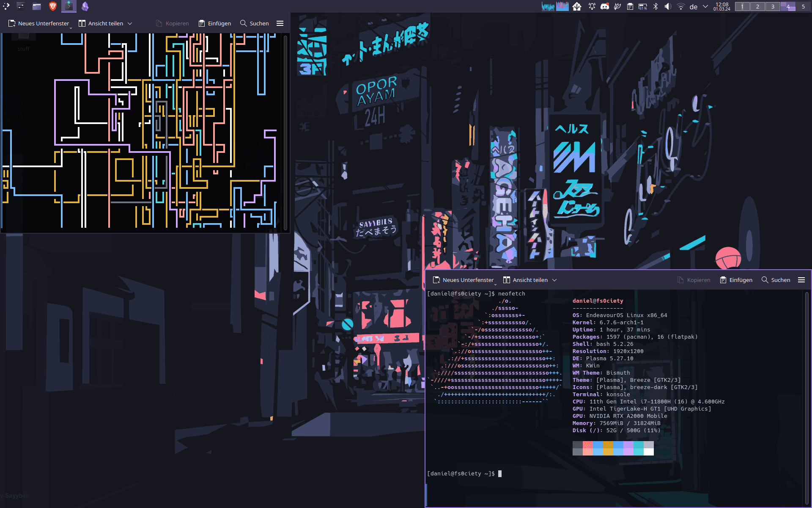Viewport: 812px width, 508px height.
Task: Click Kopieren in the neofetch terminal window
Action: pyautogui.click(x=694, y=280)
